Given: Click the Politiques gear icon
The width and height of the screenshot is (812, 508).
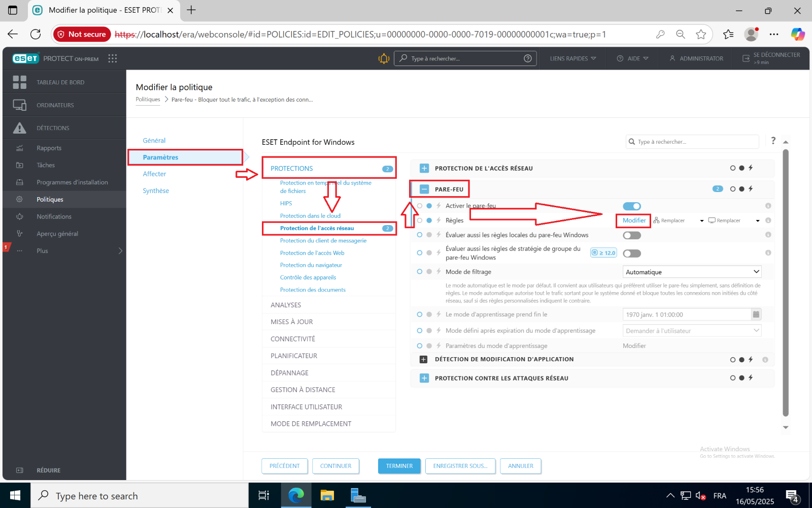Looking at the screenshot, I should 20,200.
